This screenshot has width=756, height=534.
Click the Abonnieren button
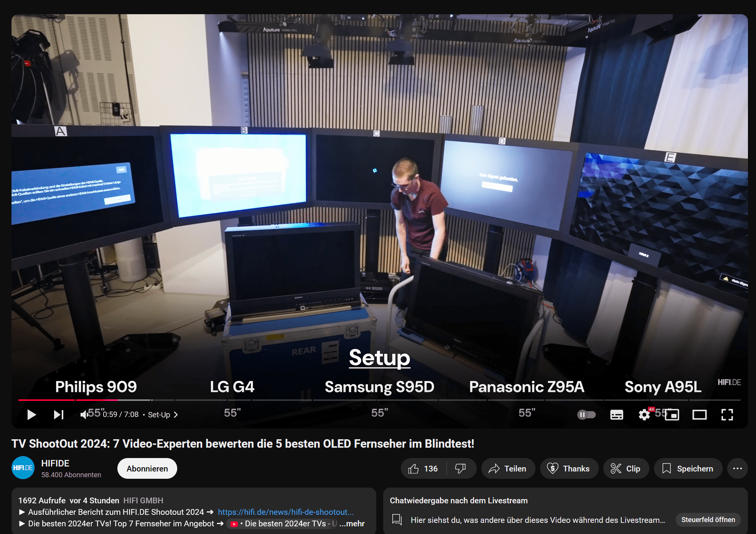tap(147, 468)
